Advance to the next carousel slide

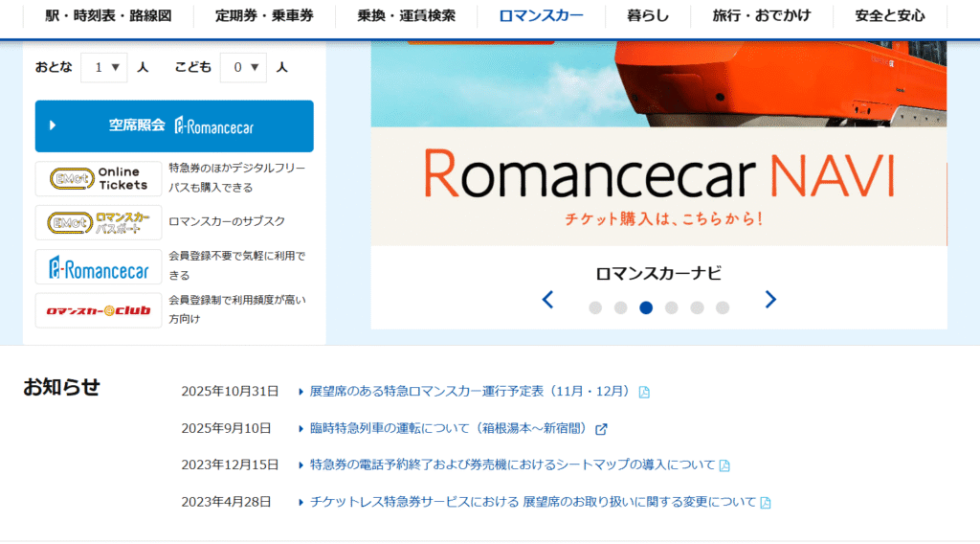[x=770, y=300]
